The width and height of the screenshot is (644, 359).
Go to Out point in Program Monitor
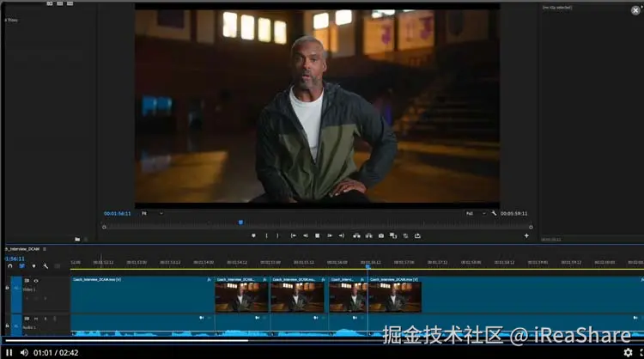341,236
